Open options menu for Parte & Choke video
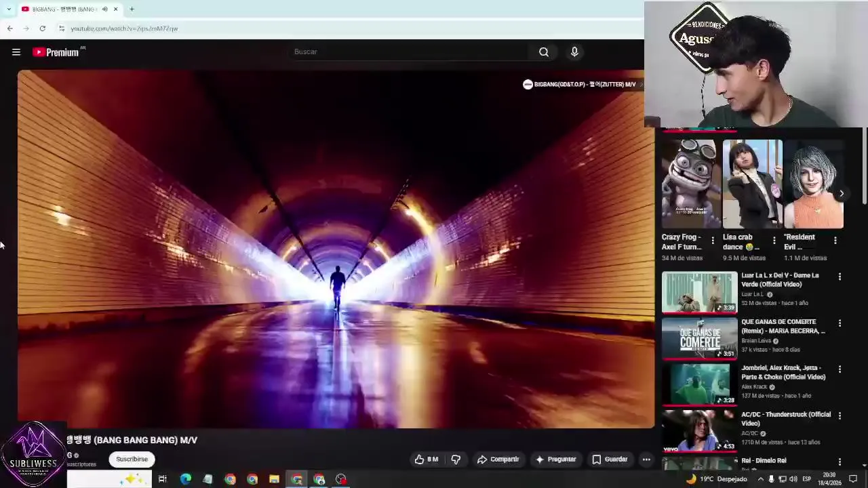 click(840, 369)
